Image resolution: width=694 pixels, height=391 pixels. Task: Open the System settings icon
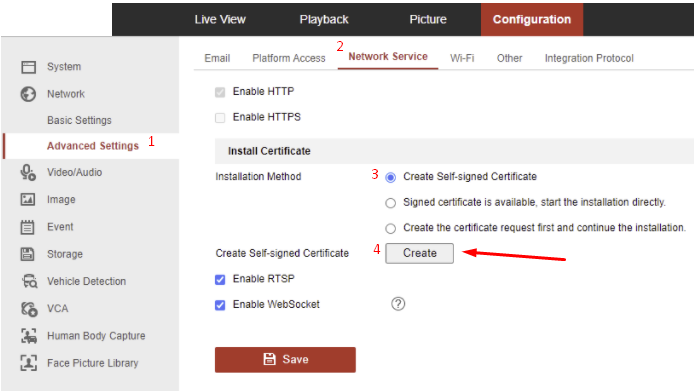28,67
